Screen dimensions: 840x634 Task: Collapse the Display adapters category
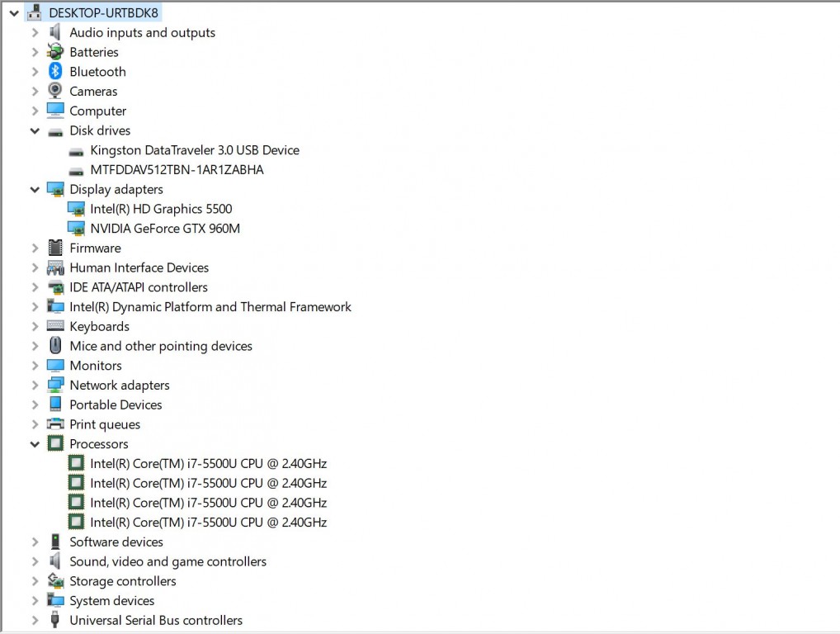coord(35,190)
